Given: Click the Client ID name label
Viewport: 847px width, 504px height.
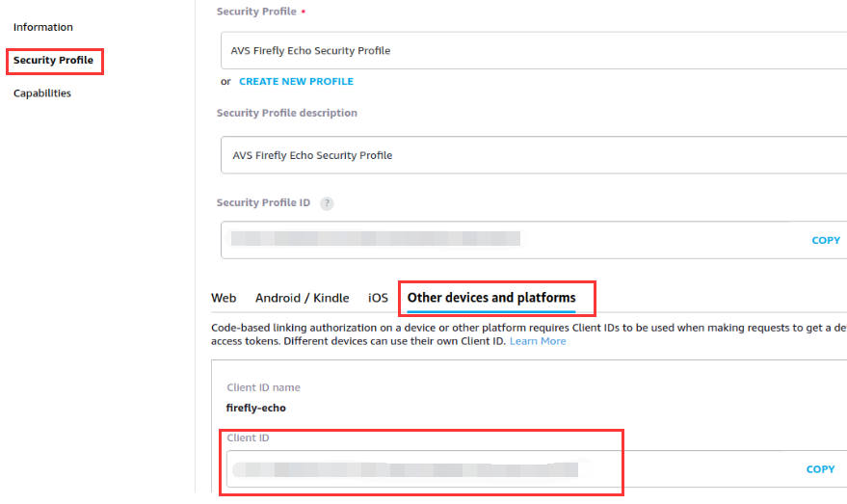Looking at the screenshot, I should (x=264, y=387).
